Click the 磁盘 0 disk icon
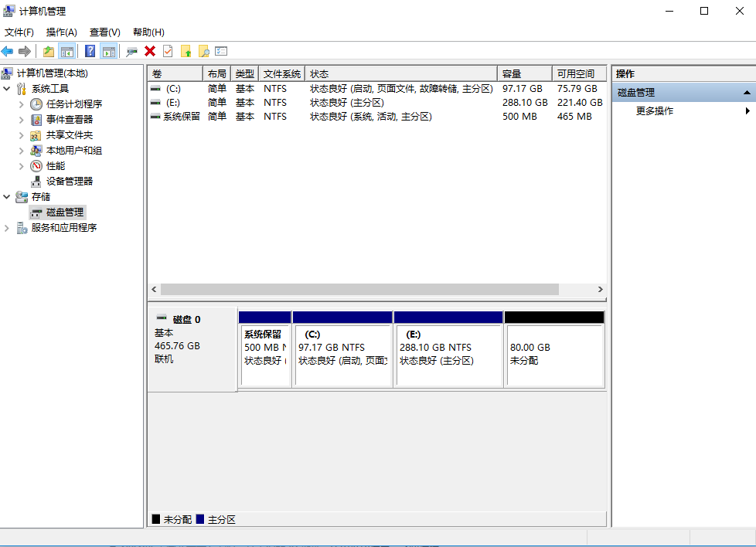This screenshot has width=756, height=547. pyautogui.click(x=162, y=318)
